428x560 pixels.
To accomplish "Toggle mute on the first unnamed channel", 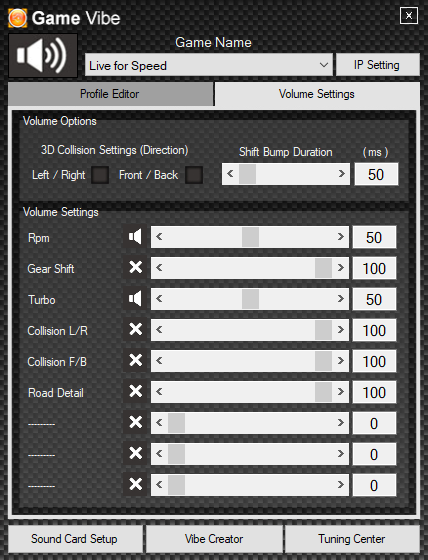I will 135,423.
